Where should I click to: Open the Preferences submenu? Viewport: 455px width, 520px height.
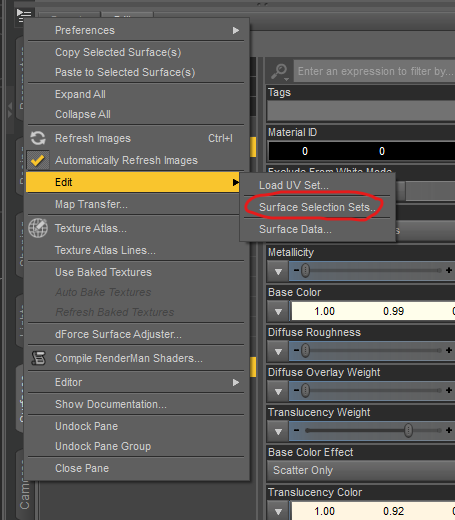pyautogui.click(x=136, y=30)
